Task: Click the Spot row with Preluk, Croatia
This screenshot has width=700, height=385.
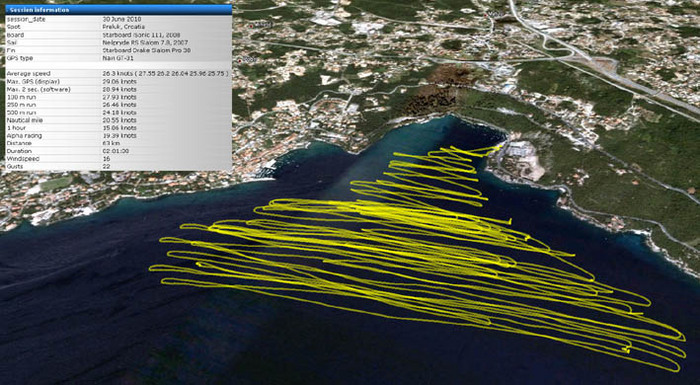Action: [x=118, y=27]
